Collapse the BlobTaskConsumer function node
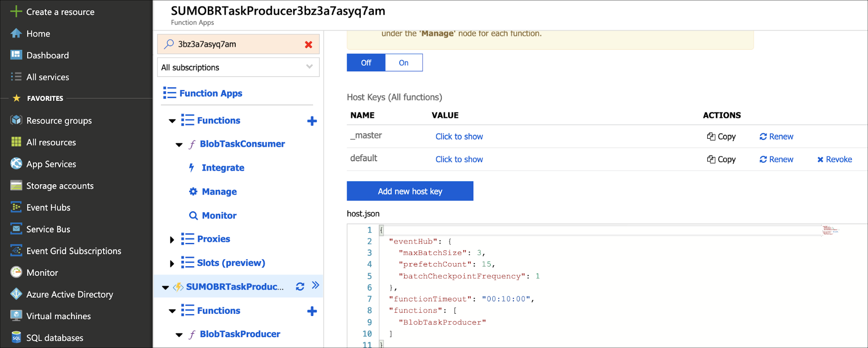Screen dimensions: 868x348 [179, 145]
